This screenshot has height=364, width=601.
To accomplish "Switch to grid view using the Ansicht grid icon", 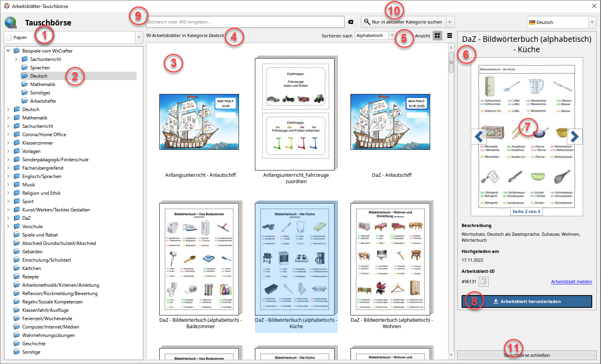I will coord(437,35).
